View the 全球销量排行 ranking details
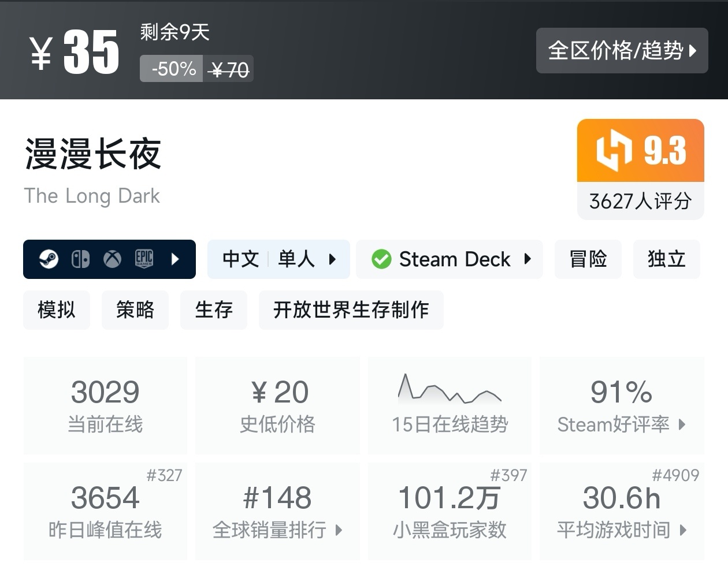This screenshot has width=728, height=570. (x=277, y=530)
